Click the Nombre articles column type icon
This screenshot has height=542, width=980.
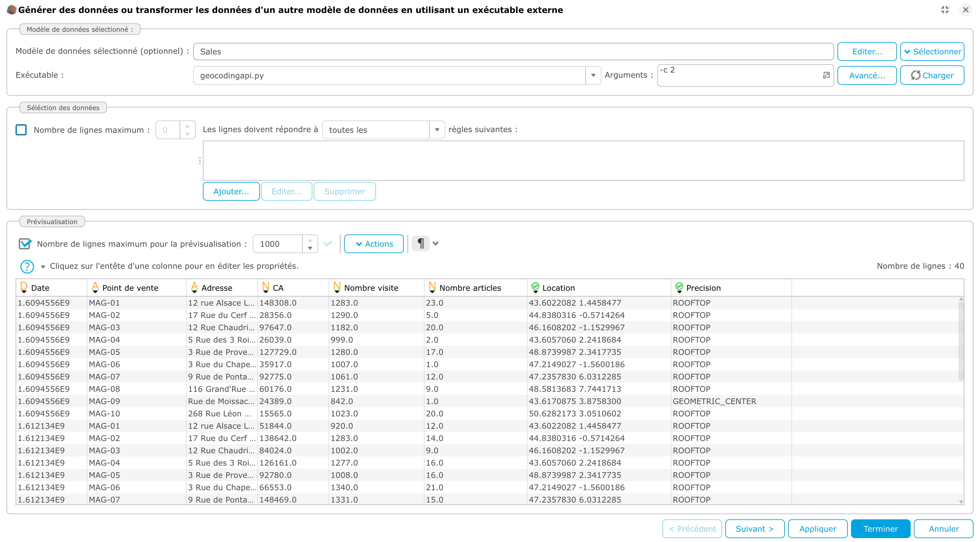(432, 287)
